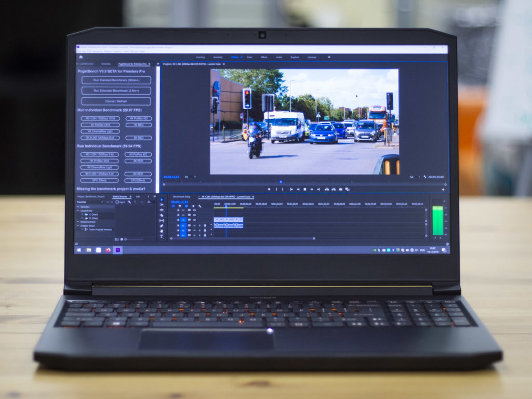This screenshot has width=532, height=399.
Task: Click the Export Frame camera icon
Action: click(340, 189)
